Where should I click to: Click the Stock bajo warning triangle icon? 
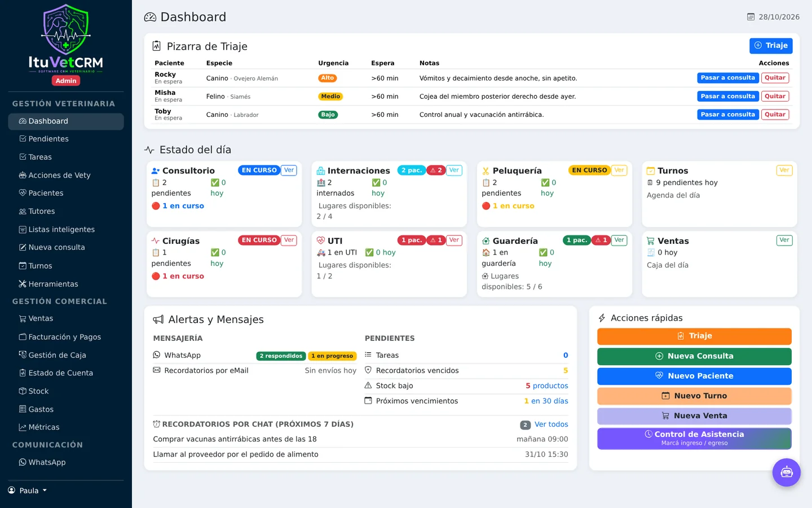pyautogui.click(x=368, y=386)
